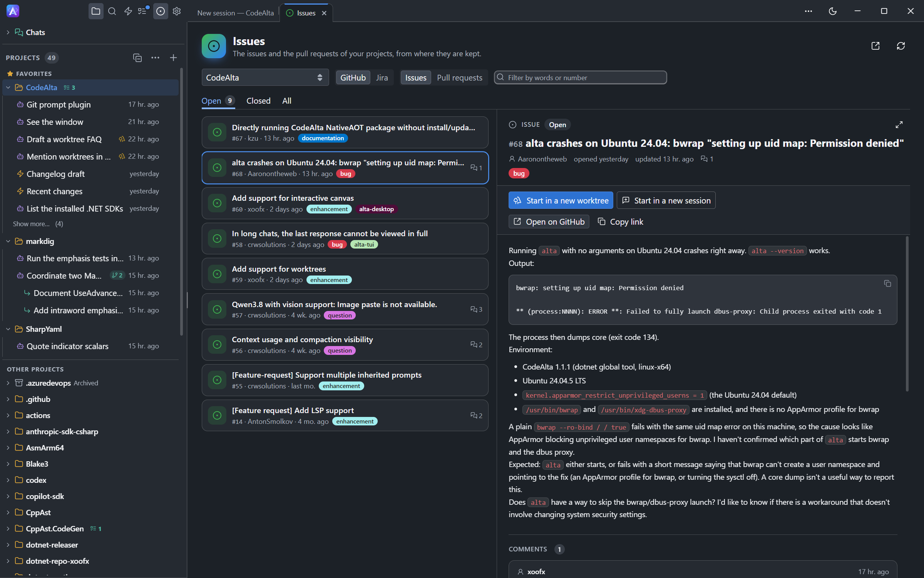Viewport: 924px width, 578px height.
Task: Collapse the CodeAlta project tree
Action: click(8, 88)
